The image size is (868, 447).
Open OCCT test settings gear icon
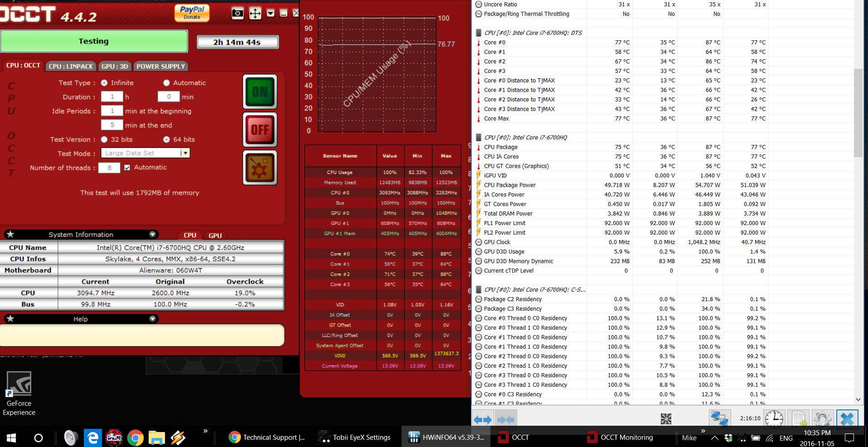point(260,168)
